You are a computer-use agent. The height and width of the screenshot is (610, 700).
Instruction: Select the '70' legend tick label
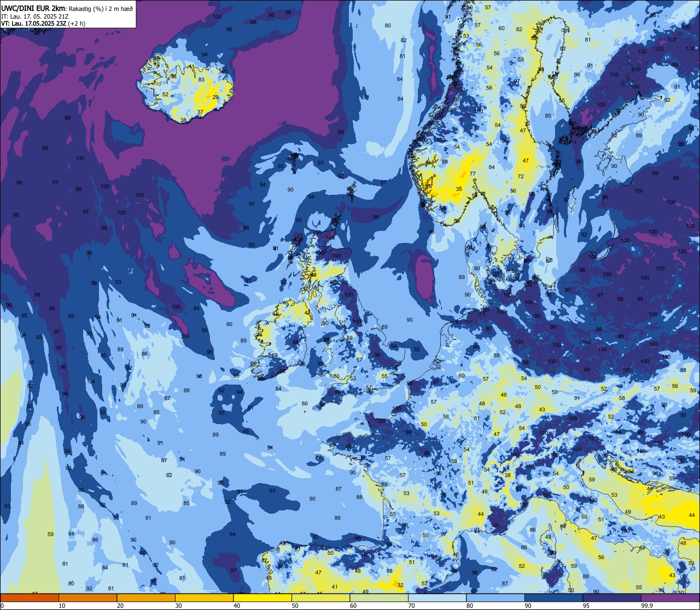[412, 606]
